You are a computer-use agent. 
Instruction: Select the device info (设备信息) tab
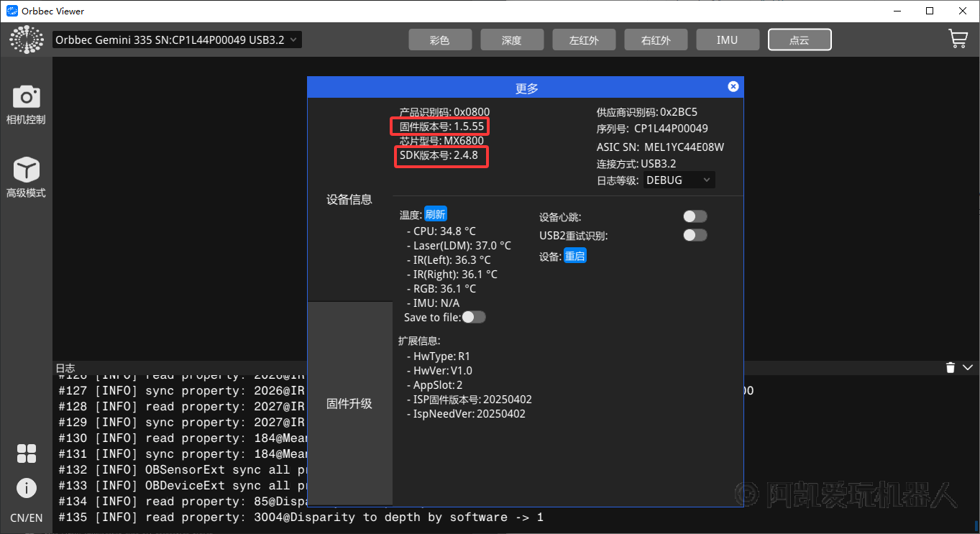click(350, 200)
